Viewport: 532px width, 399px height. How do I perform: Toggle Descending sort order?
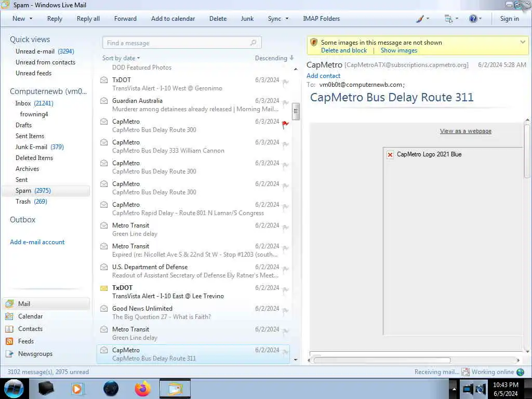[274, 58]
